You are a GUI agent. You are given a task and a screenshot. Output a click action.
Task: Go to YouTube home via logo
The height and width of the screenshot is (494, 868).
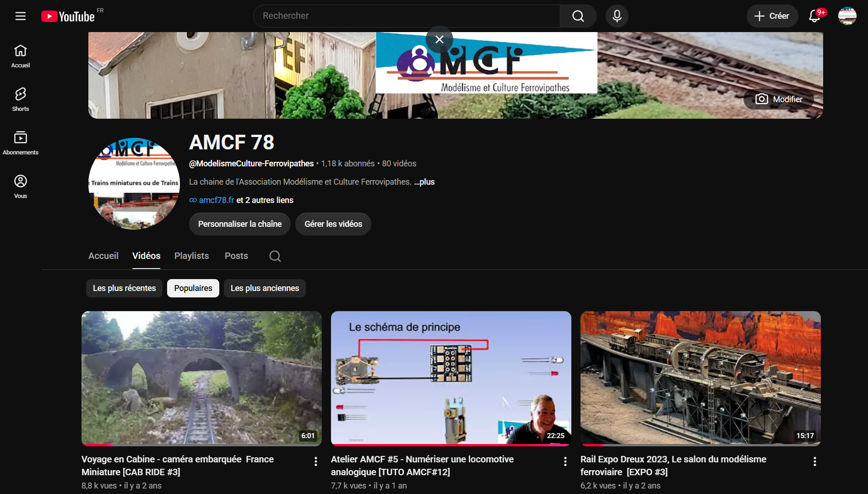(68, 16)
